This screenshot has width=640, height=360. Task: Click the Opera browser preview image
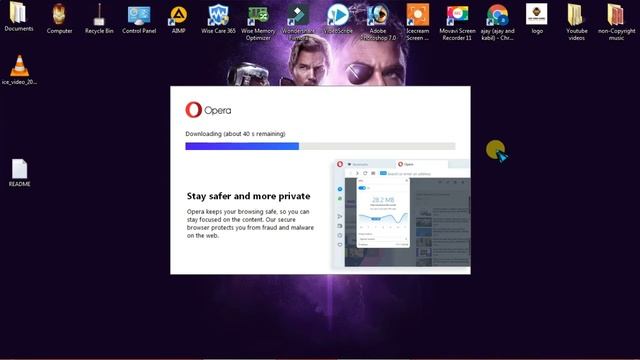402,213
